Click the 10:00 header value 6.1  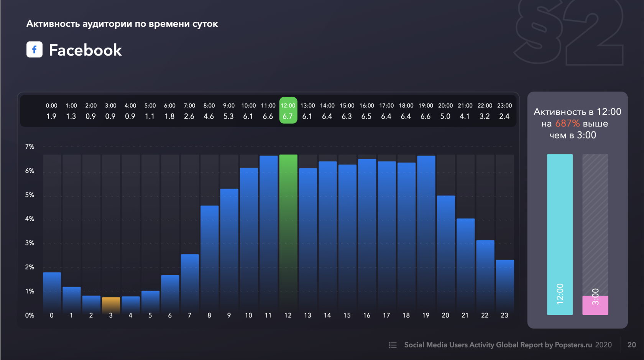pos(248,116)
